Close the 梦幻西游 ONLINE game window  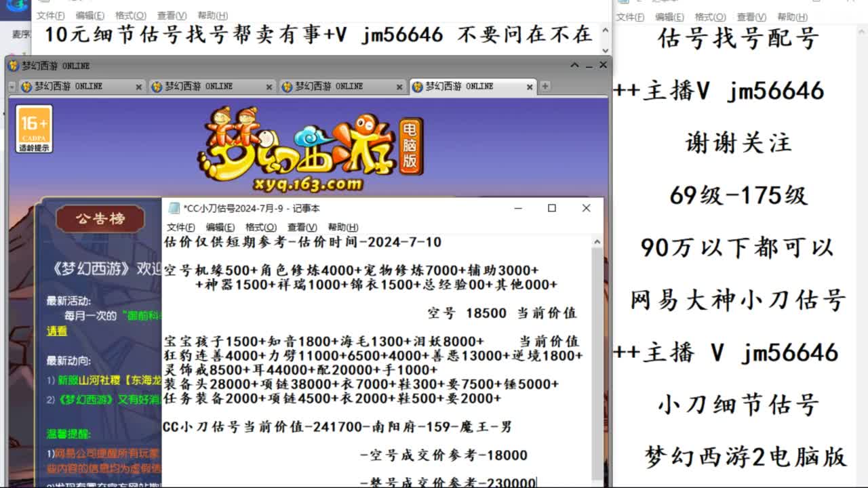click(603, 65)
